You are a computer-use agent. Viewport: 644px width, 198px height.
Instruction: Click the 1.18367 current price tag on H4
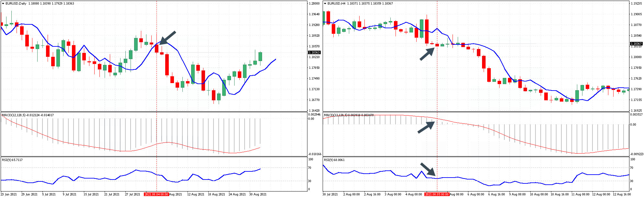coord(636,43)
